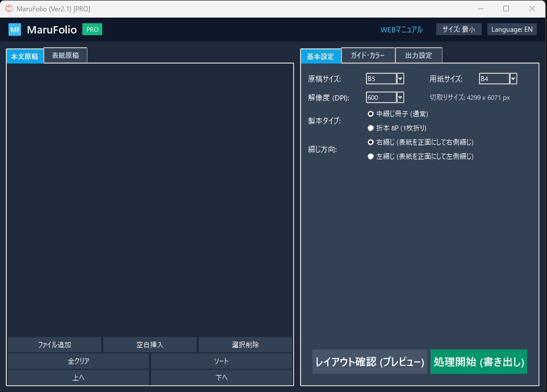Click the 原稿サイズ field showing B5
Image resolution: width=547 pixels, height=392 pixels.
click(381, 79)
